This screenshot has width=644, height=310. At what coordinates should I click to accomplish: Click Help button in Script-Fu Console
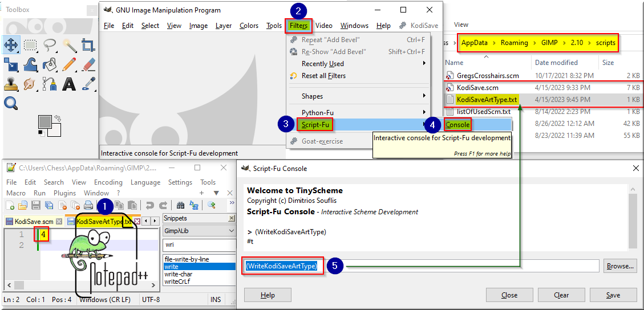point(268,295)
